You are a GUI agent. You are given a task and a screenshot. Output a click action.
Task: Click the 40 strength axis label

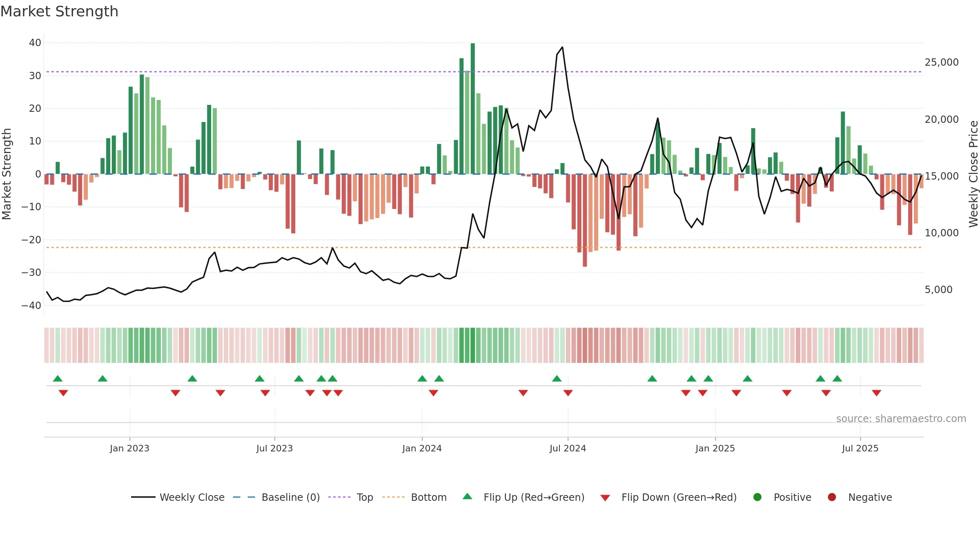(35, 43)
